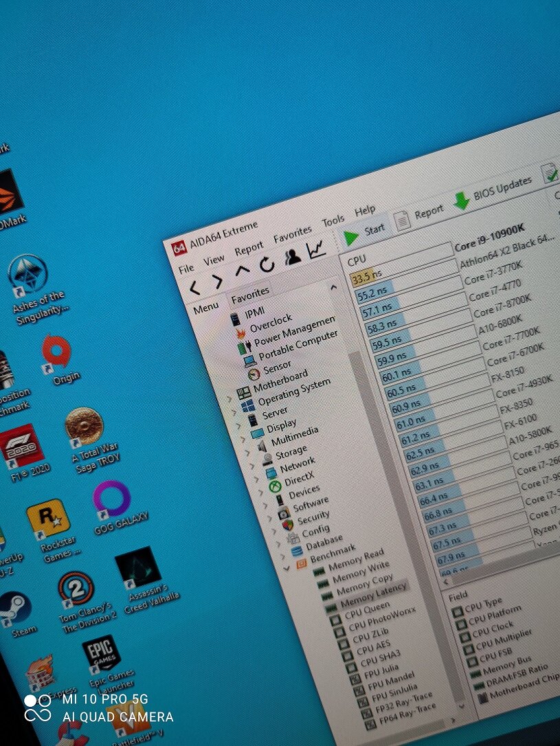Viewport: 560px width, 746px height.
Task: Switch to the Favorites panel tab
Action: pyautogui.click(x=250, y=294)
